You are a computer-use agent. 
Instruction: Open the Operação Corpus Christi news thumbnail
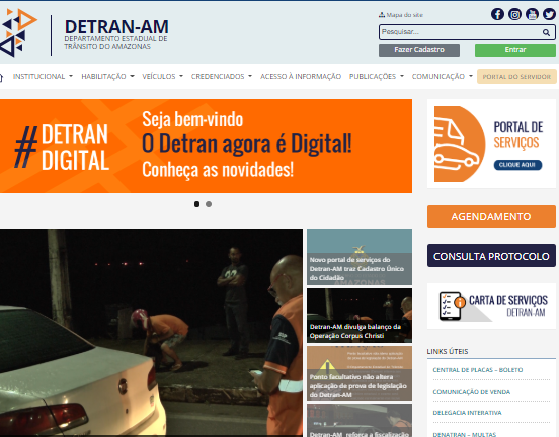click(x=359, y=315)
